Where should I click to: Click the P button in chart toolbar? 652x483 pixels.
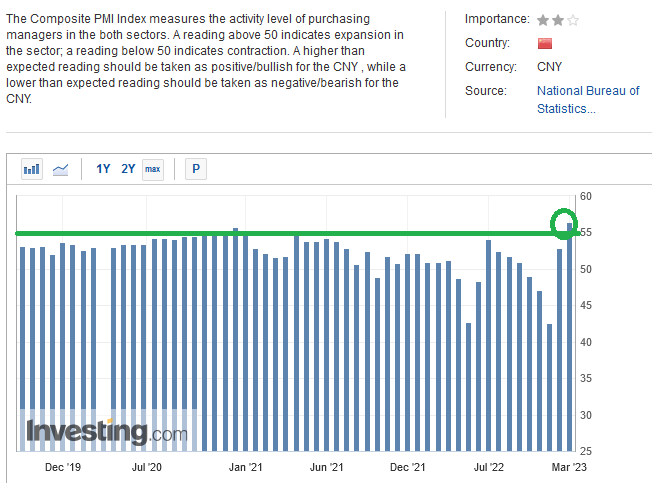coord(196,169)
